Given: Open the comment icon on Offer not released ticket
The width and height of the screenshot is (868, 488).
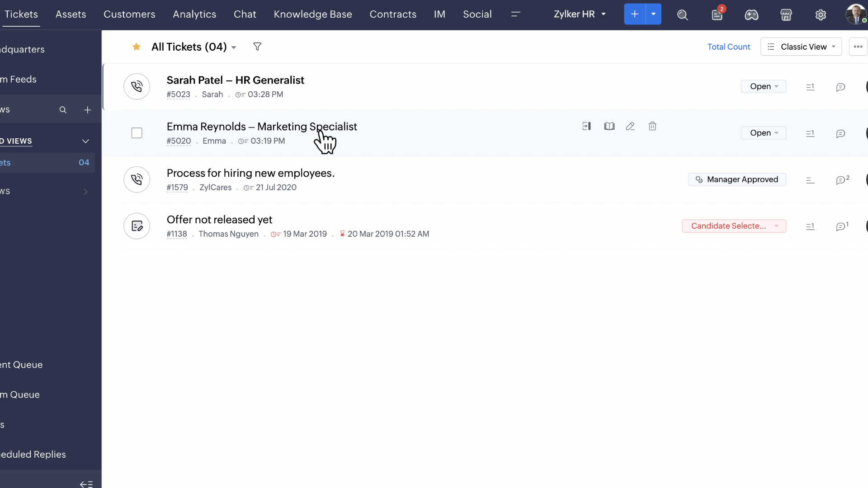Looking at the screenshot, I should (841, 226).
